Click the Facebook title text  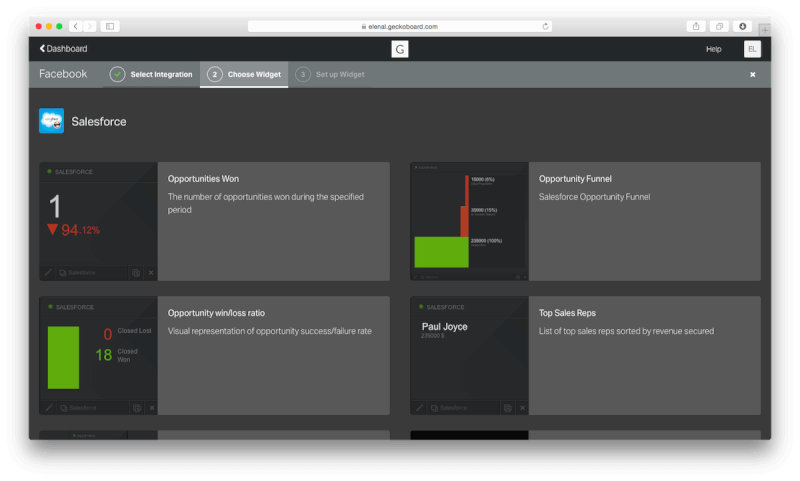63,74
